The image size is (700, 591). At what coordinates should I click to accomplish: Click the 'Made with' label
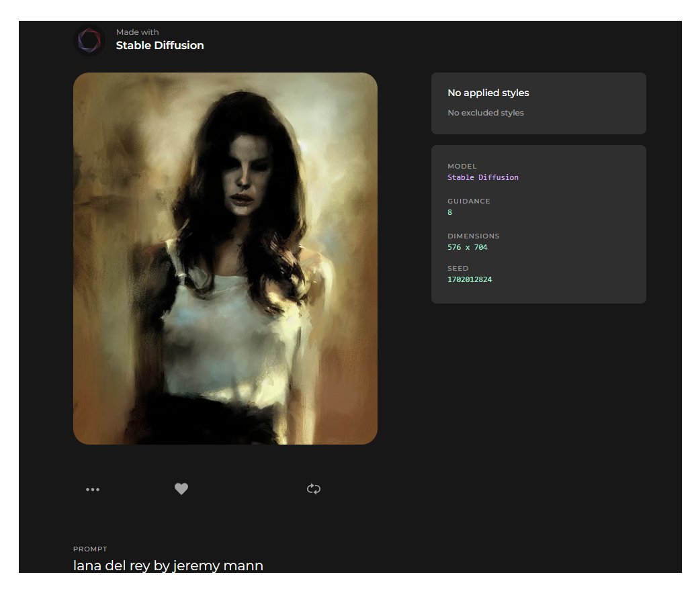tap(137, 32)
